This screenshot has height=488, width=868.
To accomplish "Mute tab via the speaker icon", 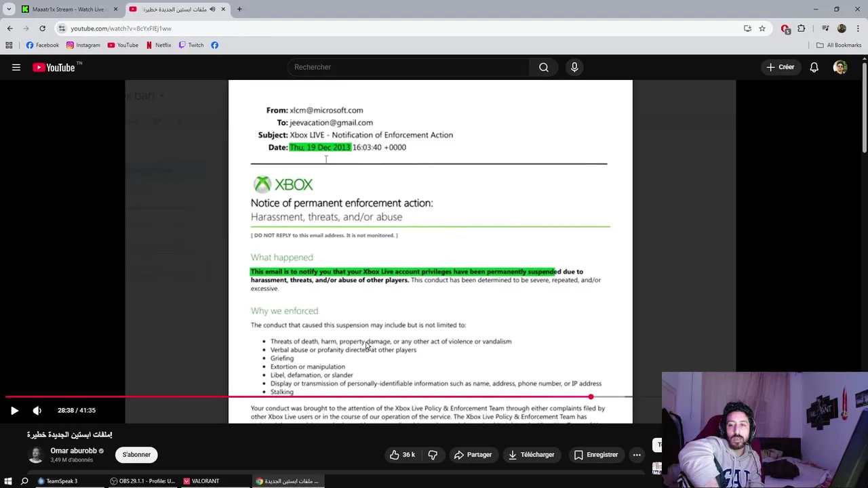I will 212,9.
